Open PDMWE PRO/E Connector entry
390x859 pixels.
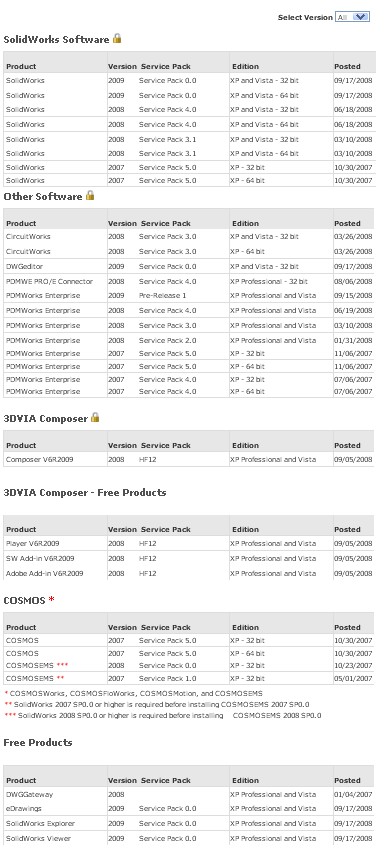49,281
